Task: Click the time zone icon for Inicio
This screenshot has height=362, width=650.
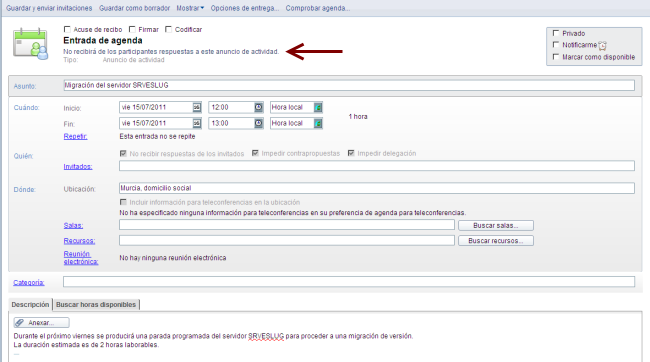Action: 318,107
